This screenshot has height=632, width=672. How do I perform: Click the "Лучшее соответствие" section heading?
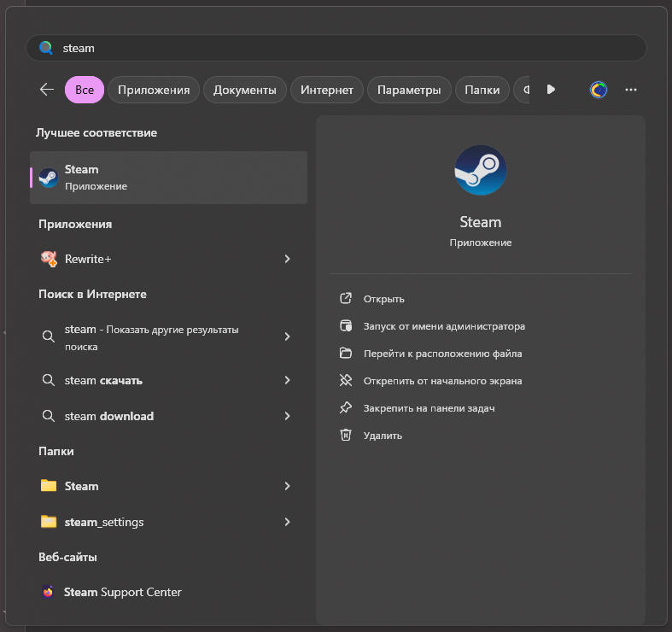tap(96, 133)
